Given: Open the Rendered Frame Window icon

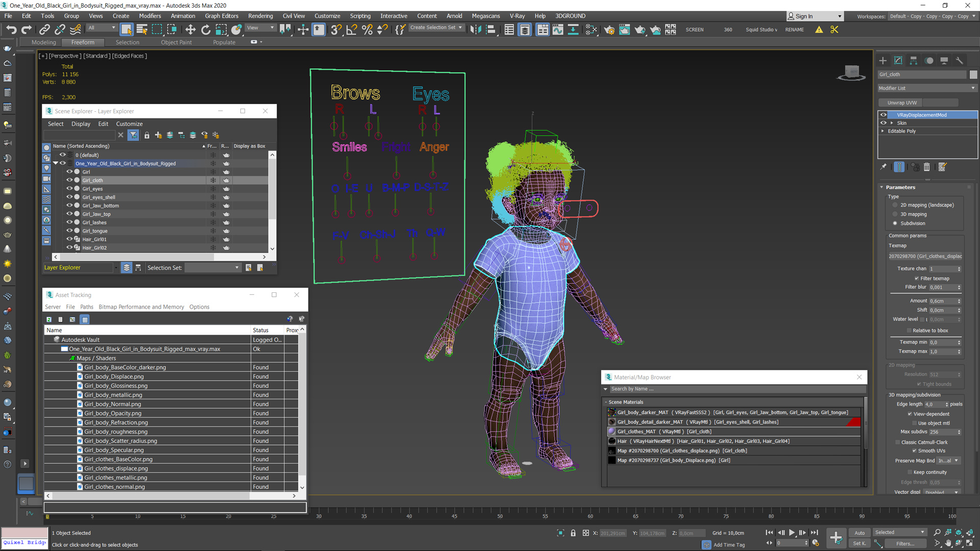Looking at the screenshot, I should click(x=624, y=30).
